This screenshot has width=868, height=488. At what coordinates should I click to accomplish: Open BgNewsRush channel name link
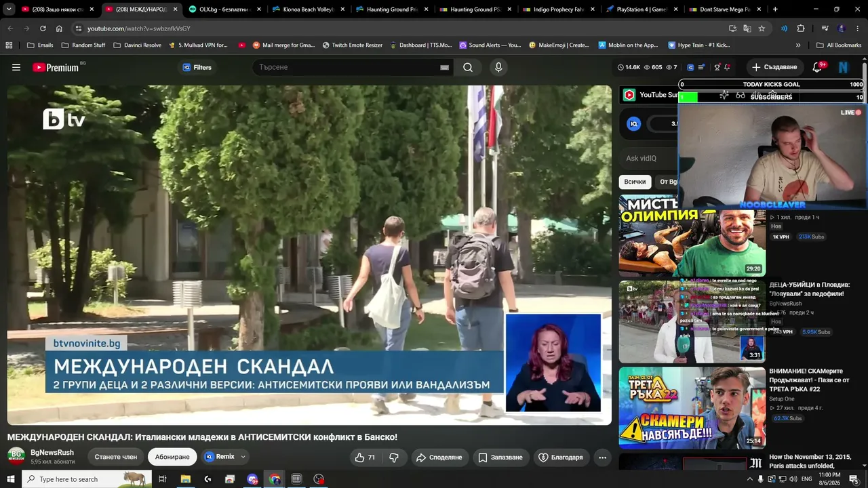click(x=52, y=453)
